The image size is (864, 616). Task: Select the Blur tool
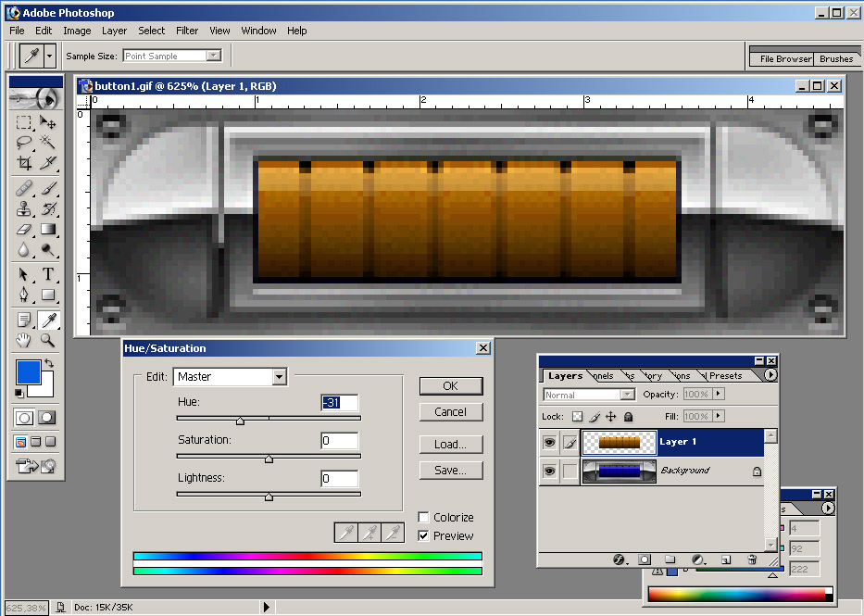click(24, 250)
